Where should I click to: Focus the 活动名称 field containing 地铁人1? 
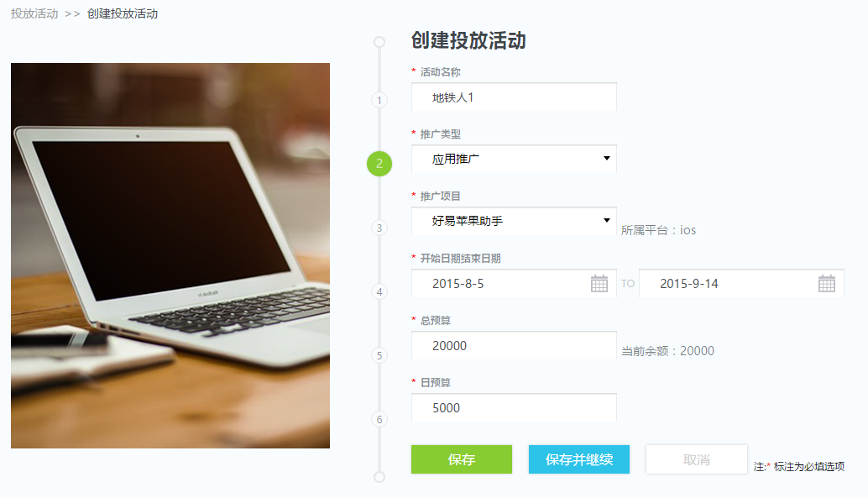pyautogui.click(x=514, y=97)
